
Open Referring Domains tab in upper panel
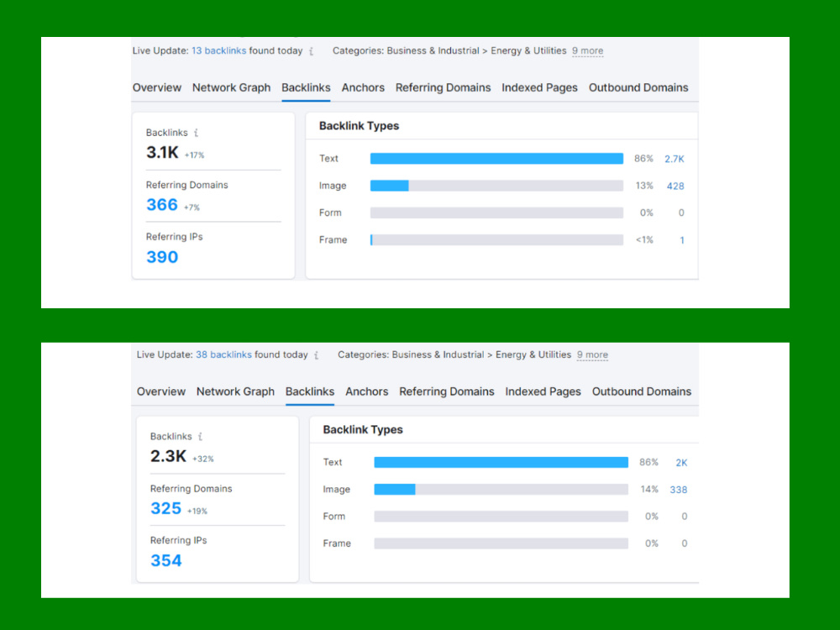[443, 87]
